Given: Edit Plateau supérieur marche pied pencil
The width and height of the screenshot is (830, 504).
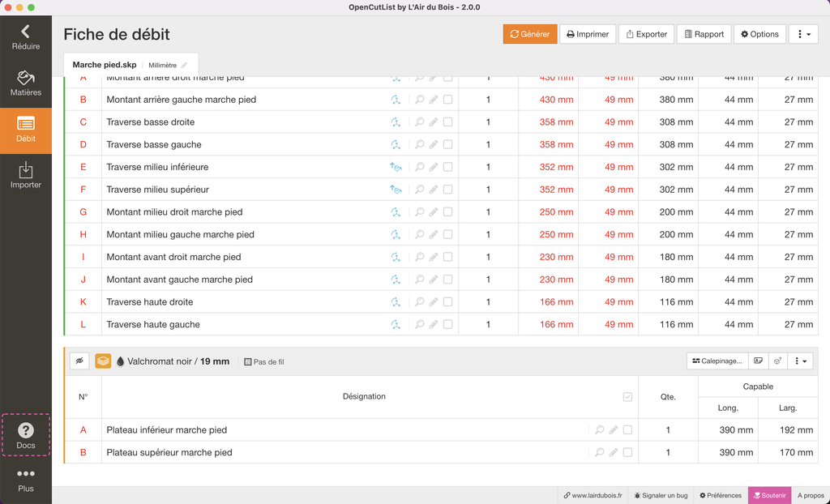Looking at the screenshot, I should [x=614, y=453].
